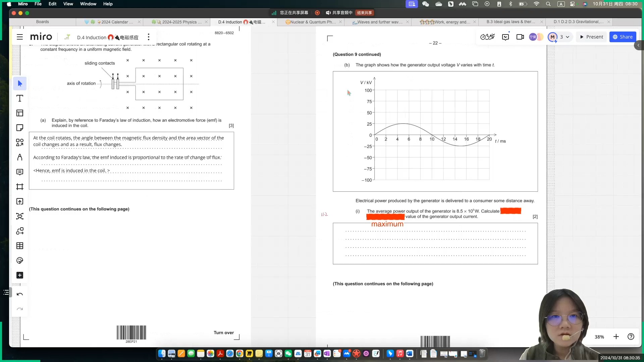Open the help question mark button
The image size is (644, 362).
(631, 337)
